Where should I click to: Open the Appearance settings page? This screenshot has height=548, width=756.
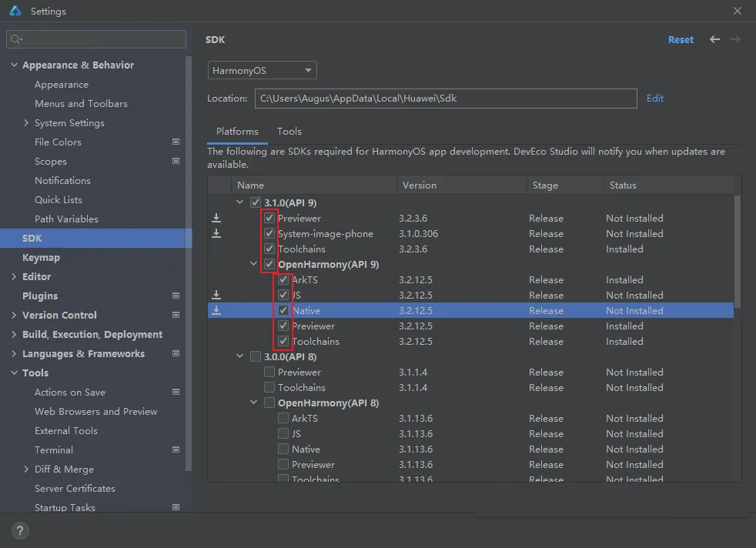pyautogui.click(x=62, y=85)
